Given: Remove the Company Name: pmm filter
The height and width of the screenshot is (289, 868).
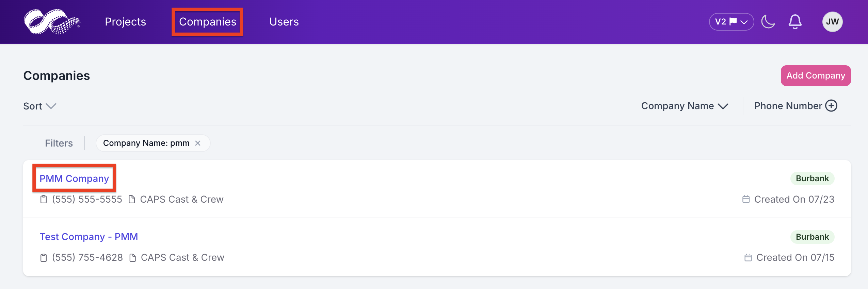Looking at the screenshot, I should [x=198, y=143].
